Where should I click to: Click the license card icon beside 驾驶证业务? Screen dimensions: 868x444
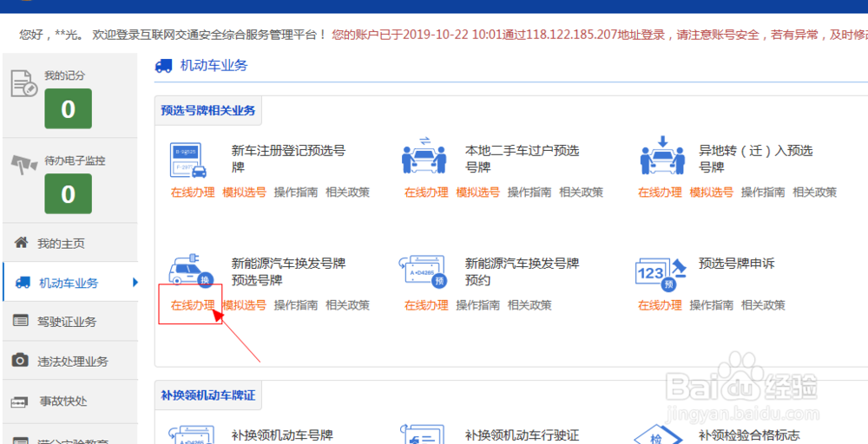click(21, 321)
